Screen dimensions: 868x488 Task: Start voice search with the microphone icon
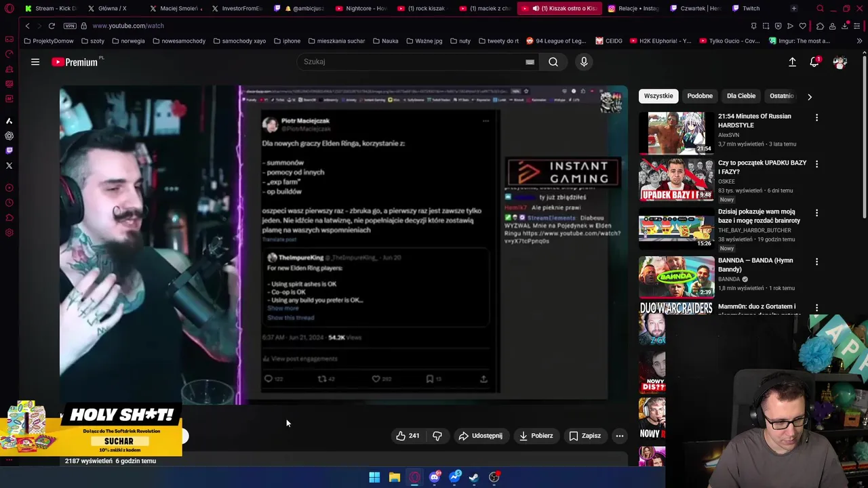pos(584,62)
